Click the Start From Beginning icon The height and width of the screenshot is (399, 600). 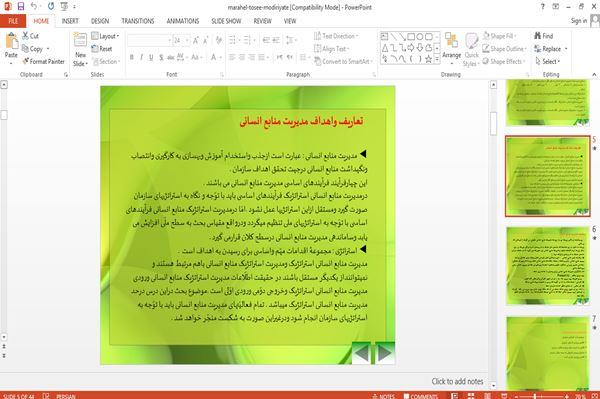(x=64, y=6)
